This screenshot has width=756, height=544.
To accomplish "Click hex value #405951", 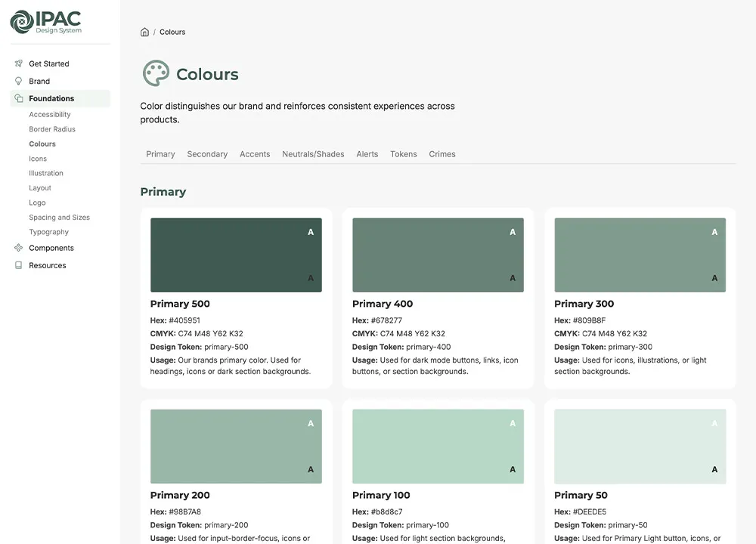I will 184,320.
